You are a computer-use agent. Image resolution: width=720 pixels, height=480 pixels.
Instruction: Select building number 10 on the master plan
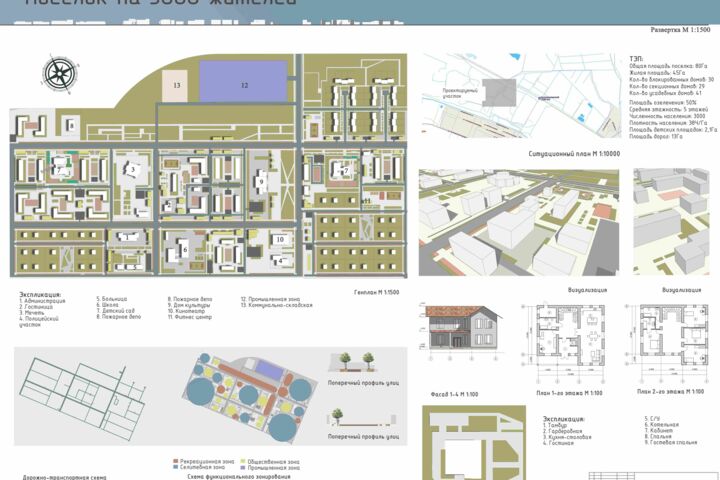pyautogui.click(x=280, y=239)
